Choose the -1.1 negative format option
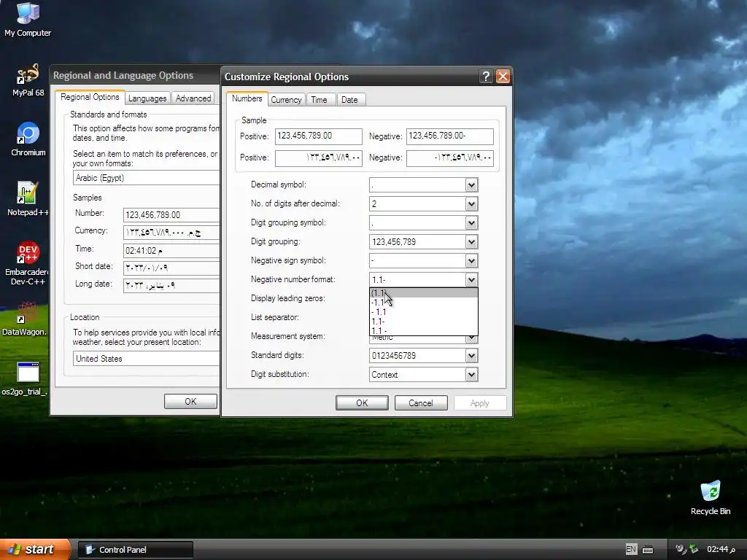The image size is (747, 560). [x=424, y=303]
